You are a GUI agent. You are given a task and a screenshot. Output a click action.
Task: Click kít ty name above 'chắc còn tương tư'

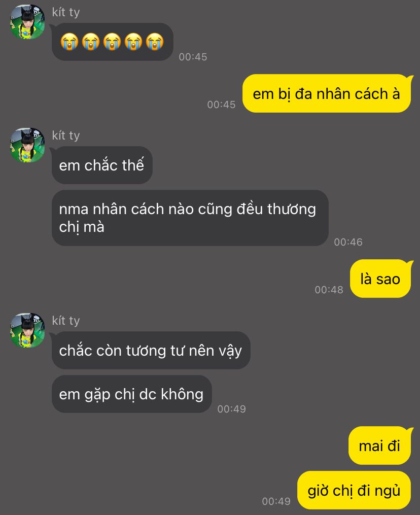(x=66, y=321)
